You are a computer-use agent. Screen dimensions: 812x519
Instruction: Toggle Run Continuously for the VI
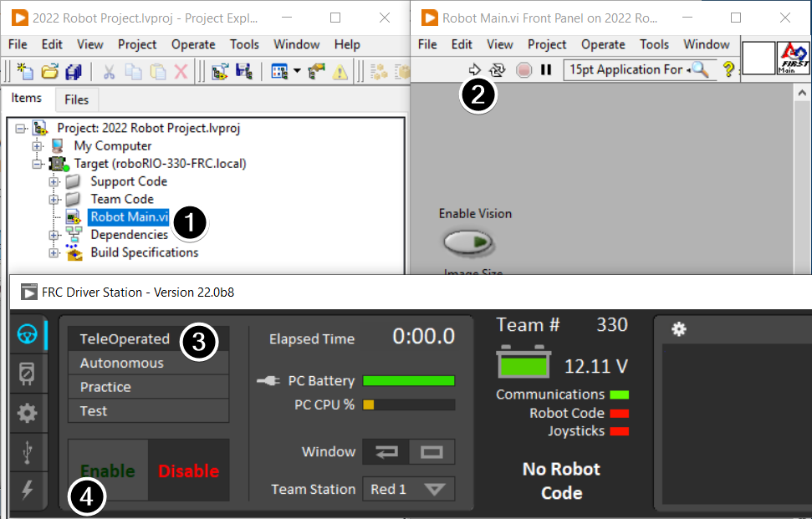click(x=496, y=70)
